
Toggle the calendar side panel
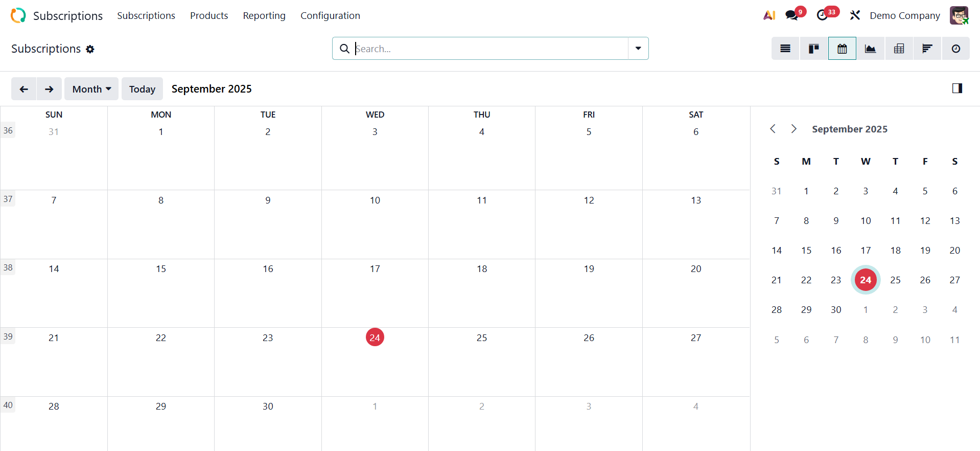(957, 88)
